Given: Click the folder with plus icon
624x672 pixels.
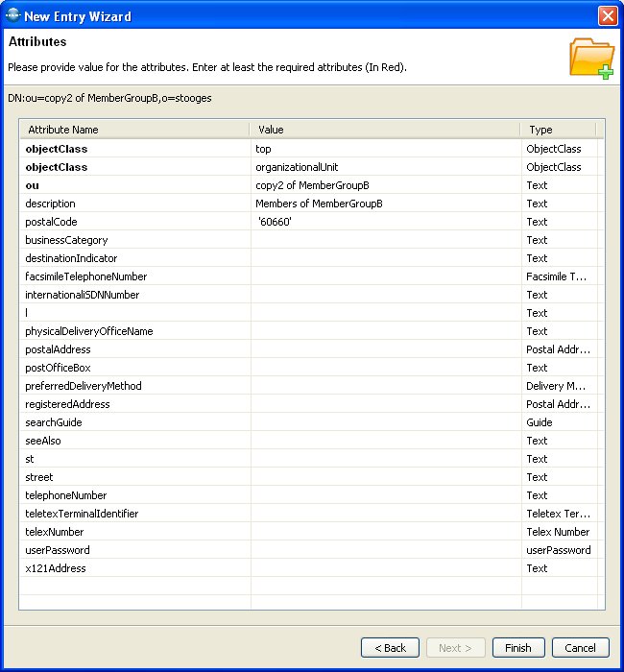Looking at the screenshot, I should tap(591, 58).
